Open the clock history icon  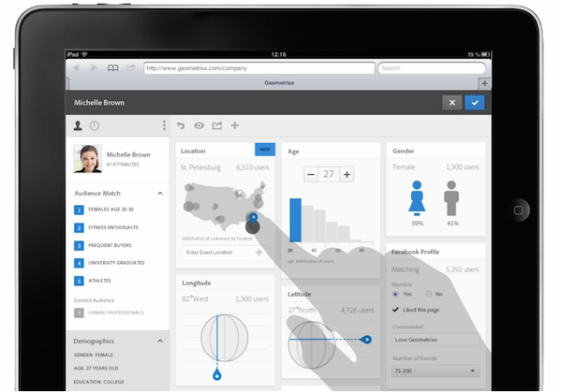[x=95, y=125]
